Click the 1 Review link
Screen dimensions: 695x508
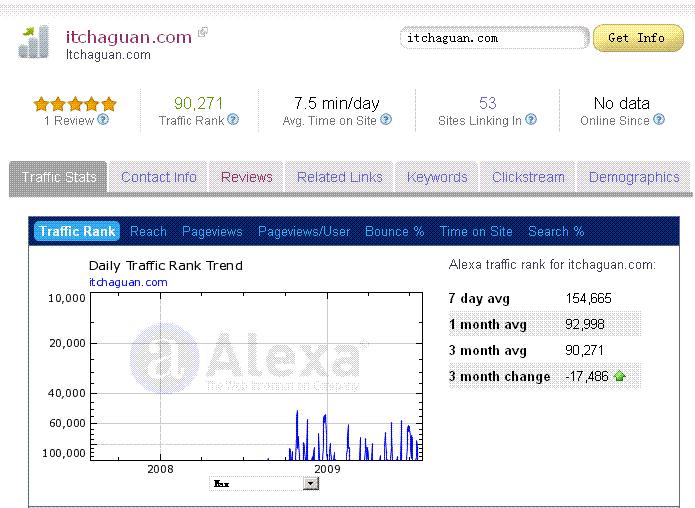[x=69, y=121]
